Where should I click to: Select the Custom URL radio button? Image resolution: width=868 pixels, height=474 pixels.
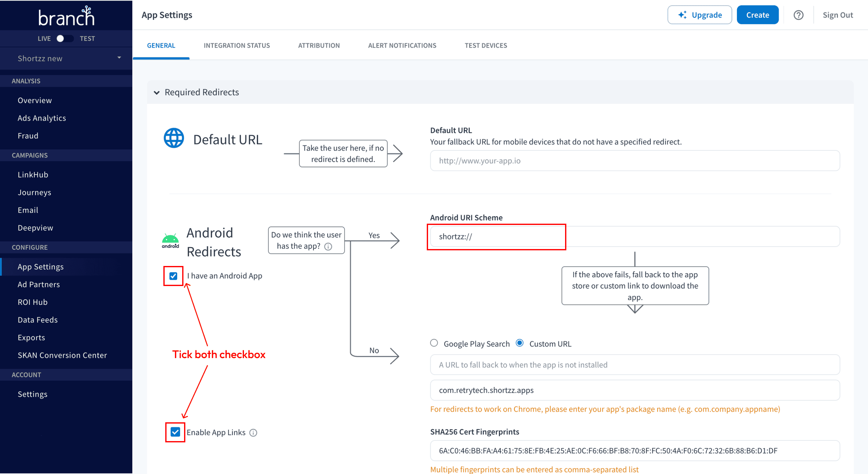coord(520,343)
